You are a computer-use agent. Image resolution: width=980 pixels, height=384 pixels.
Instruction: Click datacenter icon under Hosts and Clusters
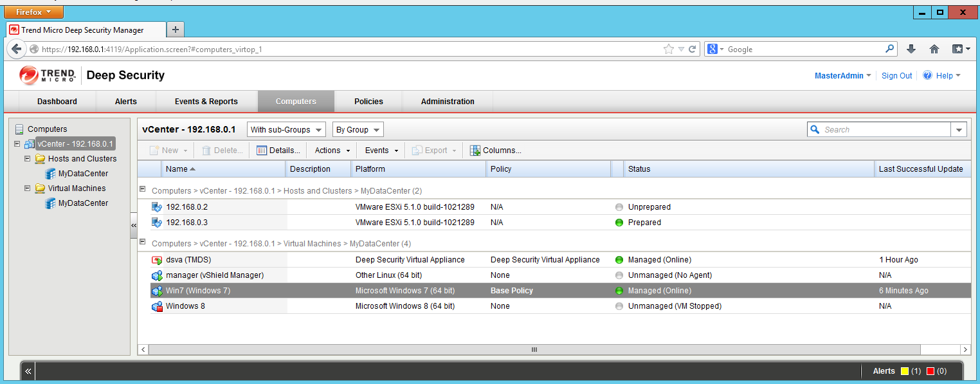(x=50, y=174)
